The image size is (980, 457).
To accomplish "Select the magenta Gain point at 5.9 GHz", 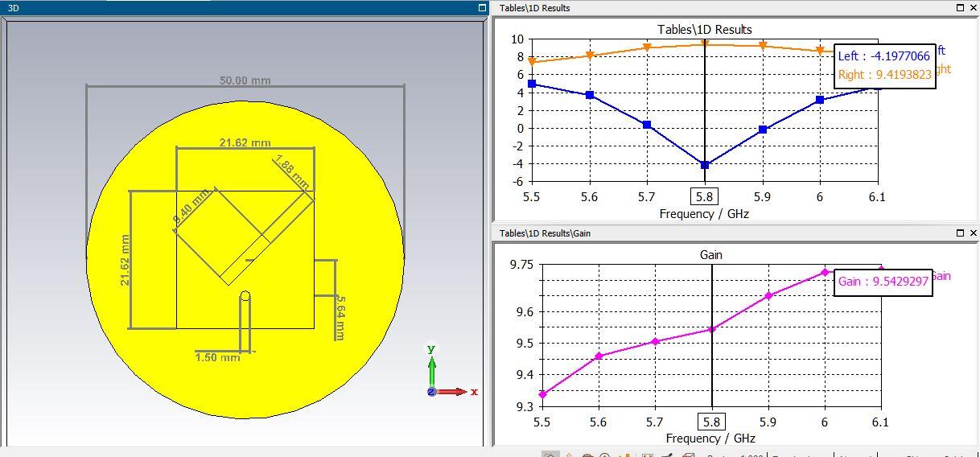I will click(x=768, y=295).
